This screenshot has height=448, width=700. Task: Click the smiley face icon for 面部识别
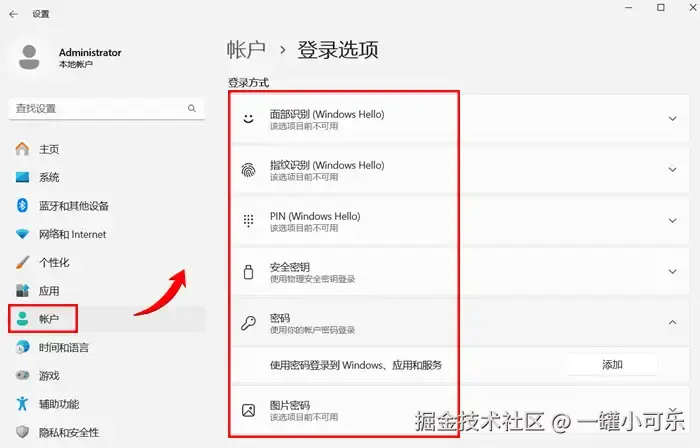coord(248,119)
